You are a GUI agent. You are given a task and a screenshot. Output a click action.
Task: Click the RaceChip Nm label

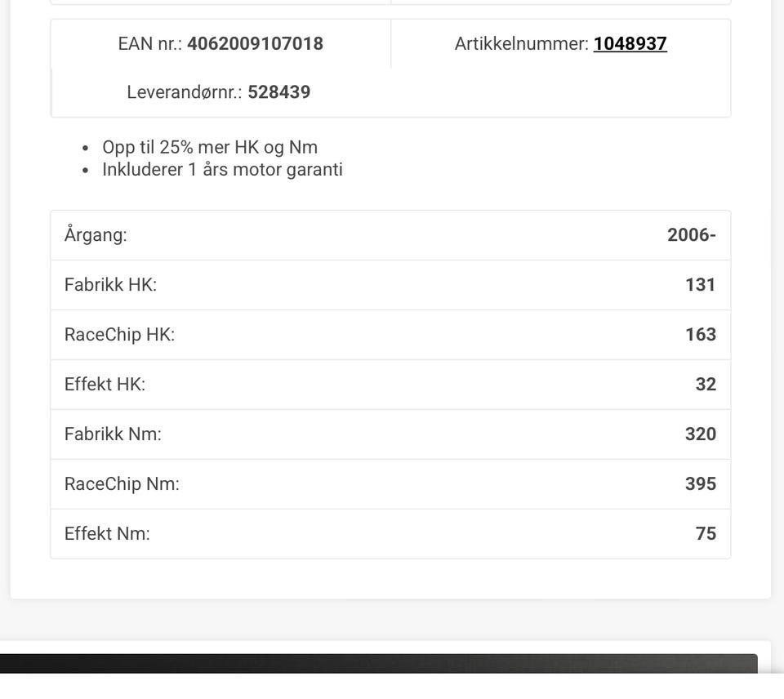click(x=122, y=484)
